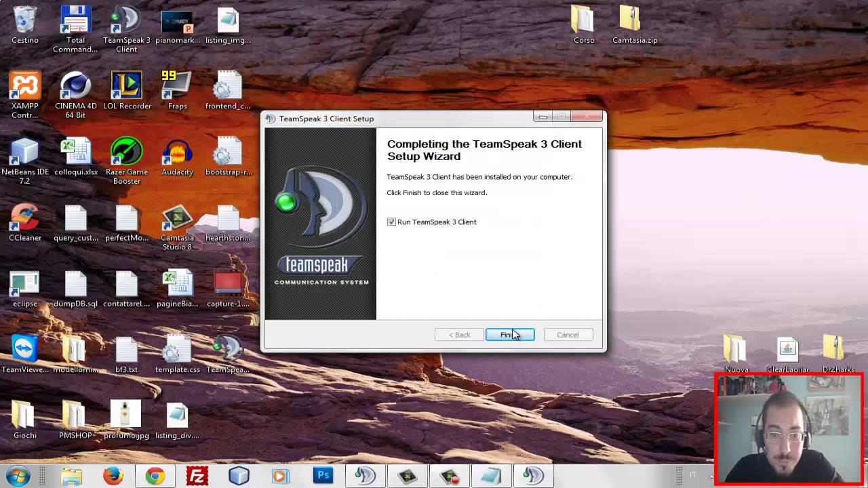Select the dumpDB.sql file icon
The width and height of the screenshot is (868, 488).
[x=75, y=288]
